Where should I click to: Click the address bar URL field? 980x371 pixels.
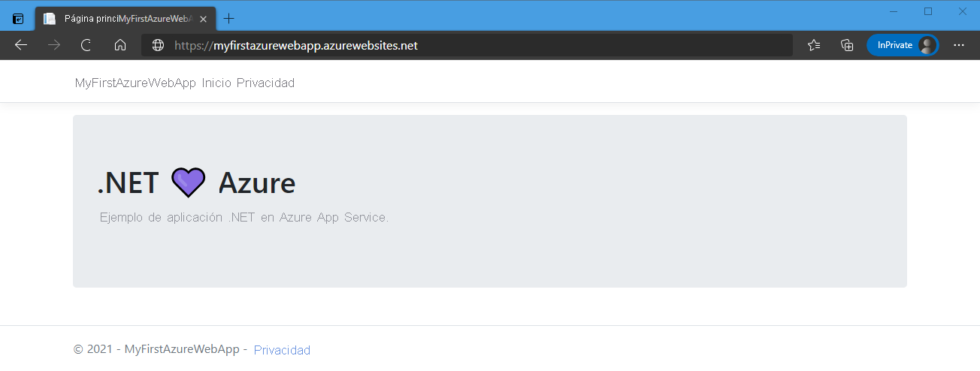tap(467, 45)
